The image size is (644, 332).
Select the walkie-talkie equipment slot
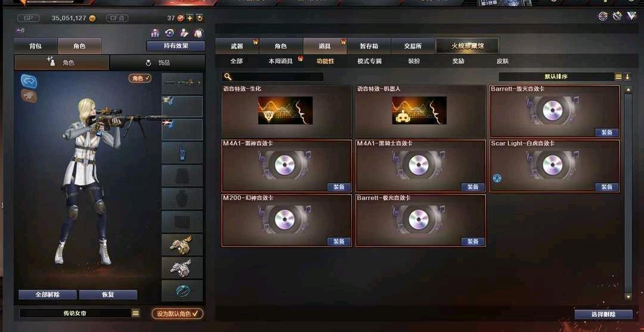pyautogui.click(x=182, y=153)
